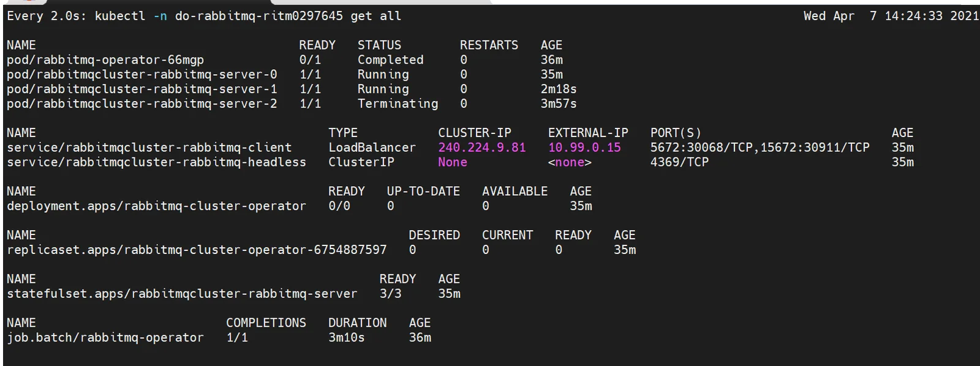The width and height of the screenshot is (980, 366).
Task: Select pod/rabbitmqcluster-rabbitmq-server-0 name
Action: (x=141, y=75)
